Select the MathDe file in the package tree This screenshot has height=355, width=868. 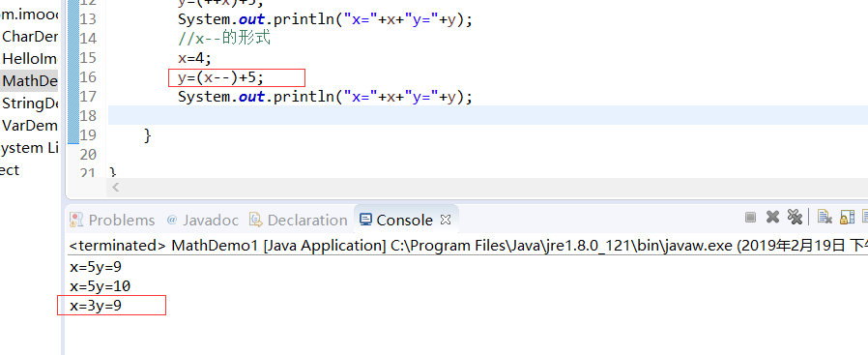click(29, 81)
